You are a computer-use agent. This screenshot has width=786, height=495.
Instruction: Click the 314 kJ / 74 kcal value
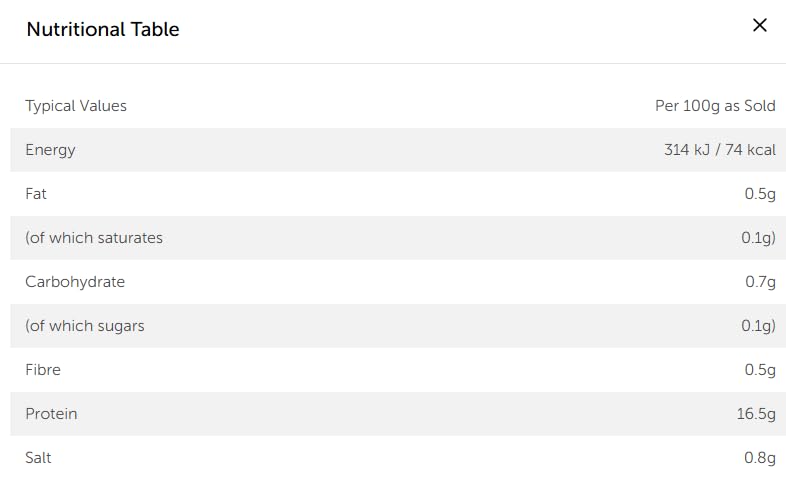(719, 150)
